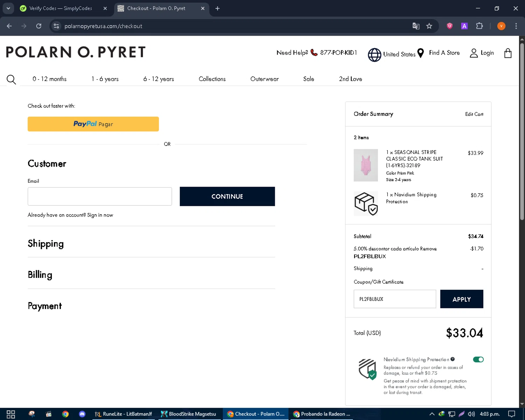Turn off Navidium Shipping Protection toggle

click(478, 359)
